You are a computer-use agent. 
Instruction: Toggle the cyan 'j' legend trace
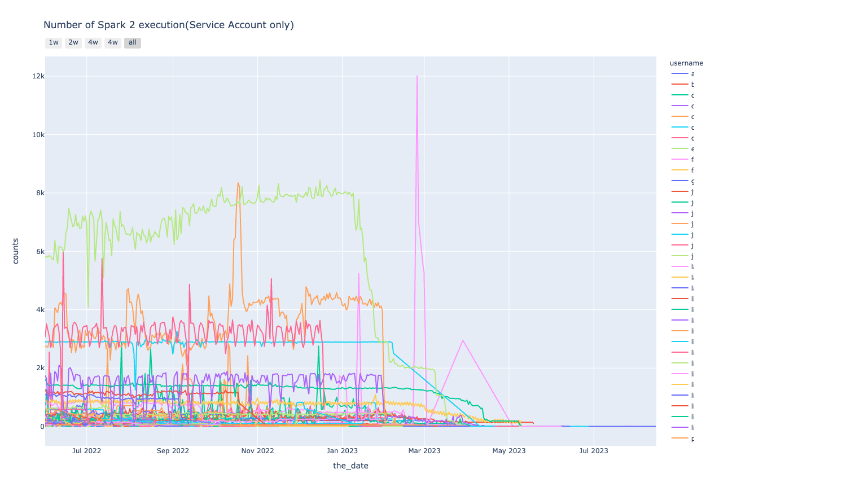(x=683, y=235)
